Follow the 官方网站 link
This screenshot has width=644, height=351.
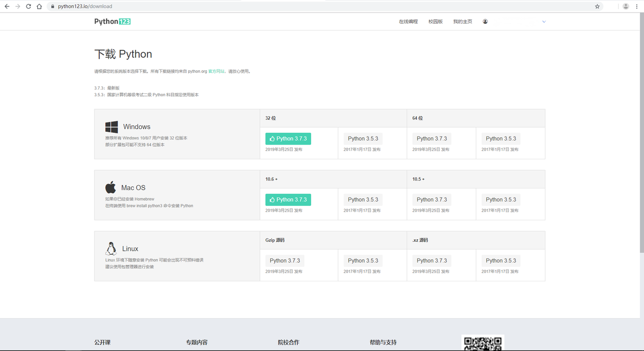[216, 71]
